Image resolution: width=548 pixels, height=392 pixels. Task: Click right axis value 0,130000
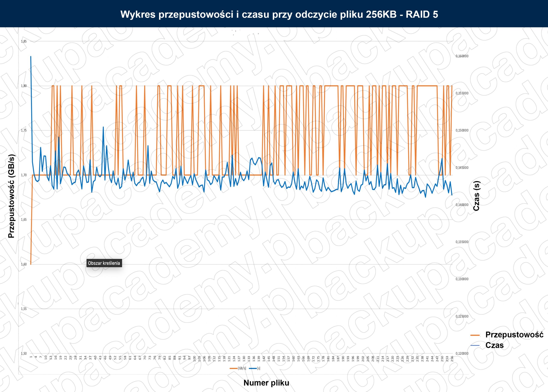pos(462,279)
